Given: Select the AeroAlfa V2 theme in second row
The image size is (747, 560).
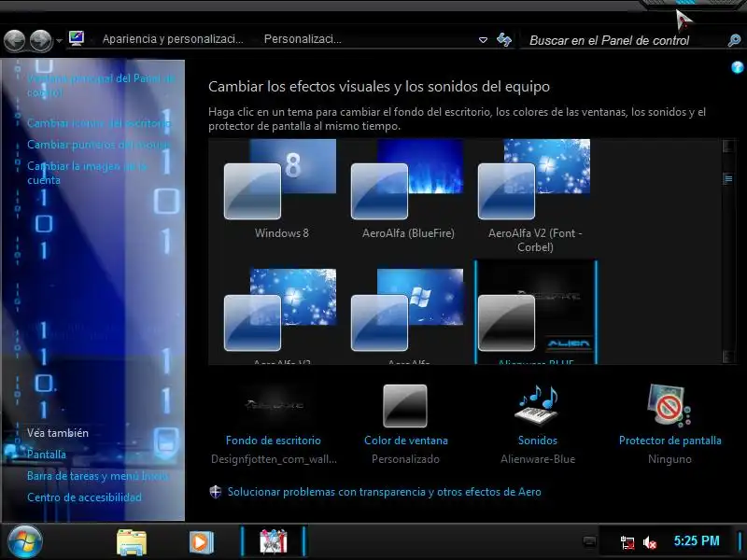Looking at the screenshot, I should pyautogui.click(x=281, y=315).
